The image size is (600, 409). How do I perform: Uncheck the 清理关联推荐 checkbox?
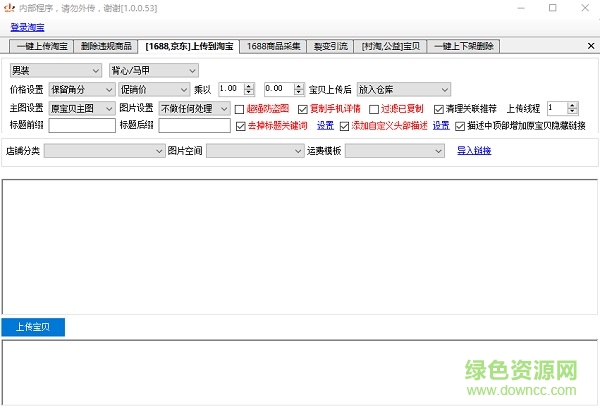point(439,109)
